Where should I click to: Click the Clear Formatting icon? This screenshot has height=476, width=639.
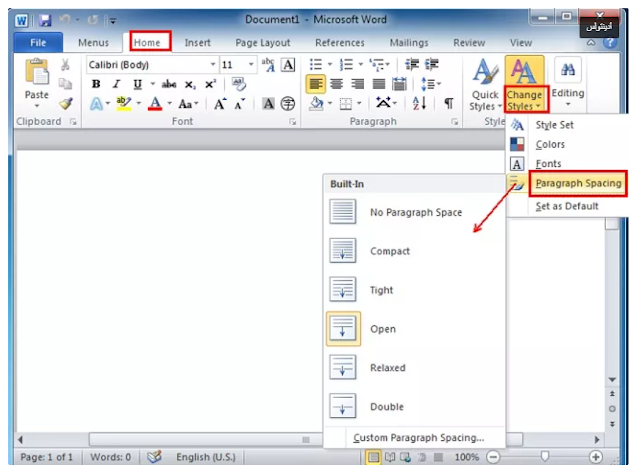pos(239,84)
